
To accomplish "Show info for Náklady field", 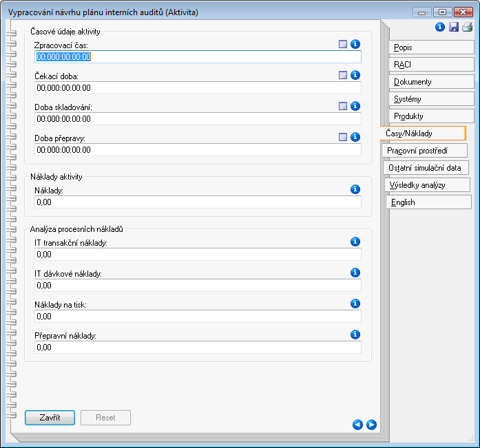I will coord(355,189).
